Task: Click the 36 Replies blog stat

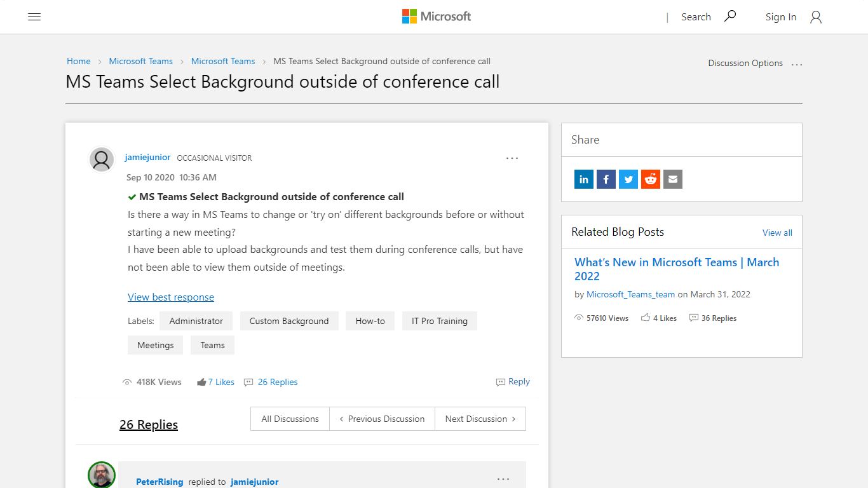Action: point(713,318)
